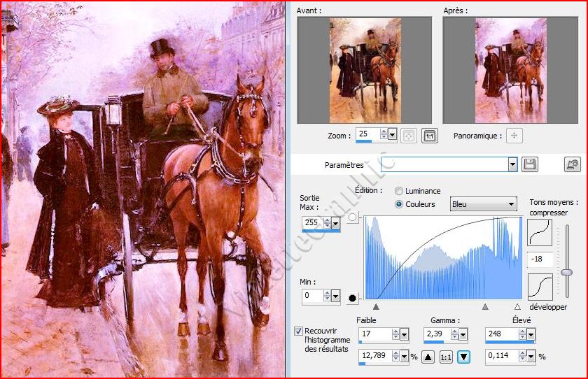Click the black circle output min icon
Screen dimensions: 588x379
(353, 299)
